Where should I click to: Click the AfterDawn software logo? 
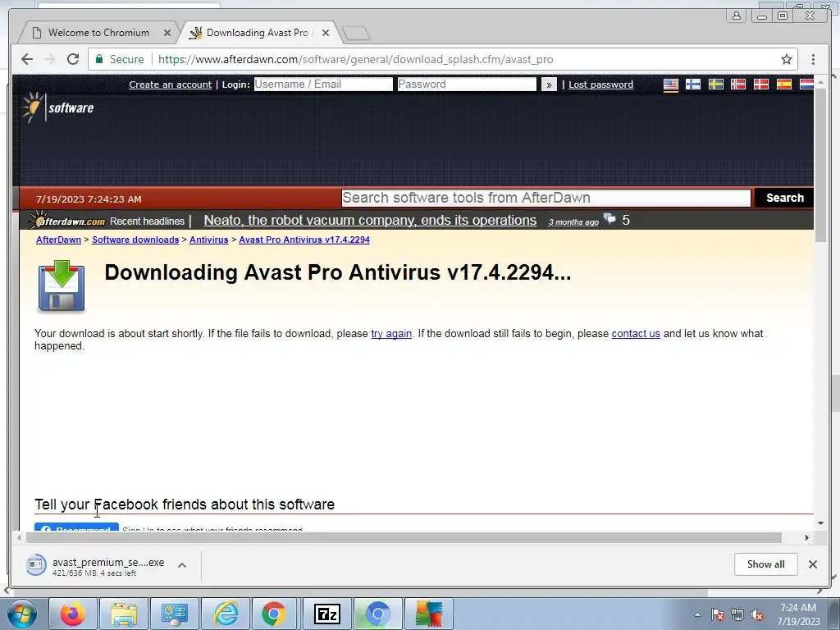pos(58,107)
